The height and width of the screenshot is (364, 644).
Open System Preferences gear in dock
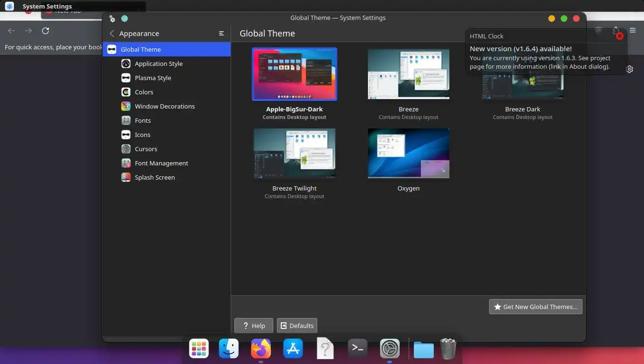coord(390,349)
